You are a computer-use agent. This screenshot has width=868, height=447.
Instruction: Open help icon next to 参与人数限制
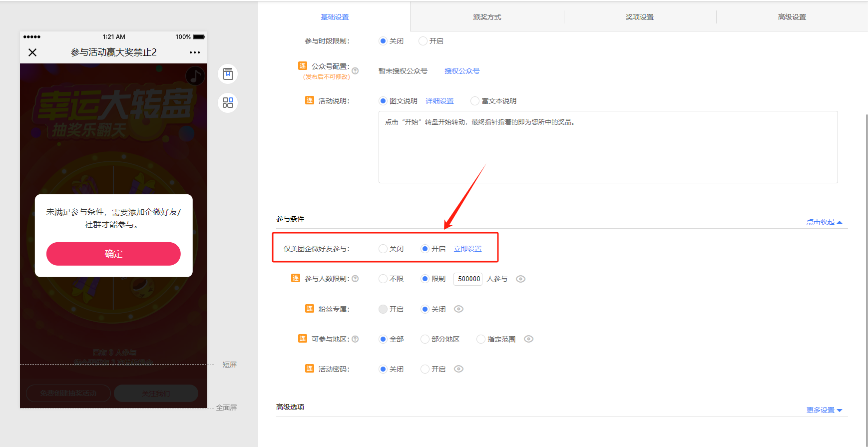(x=355, y=279)
